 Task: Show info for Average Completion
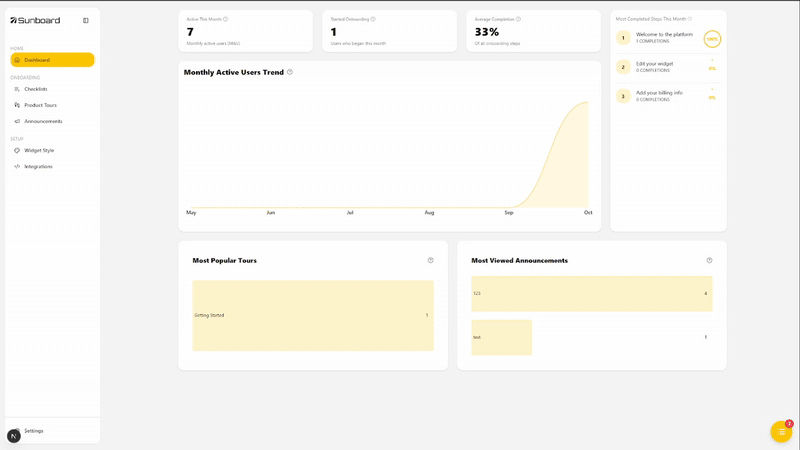[518, 19]
